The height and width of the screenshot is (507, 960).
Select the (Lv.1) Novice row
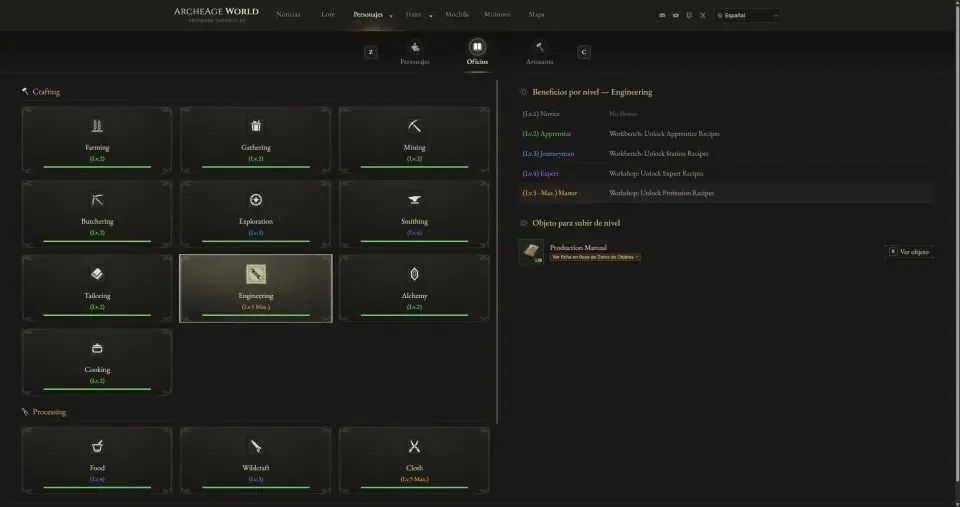click(726, 114)
